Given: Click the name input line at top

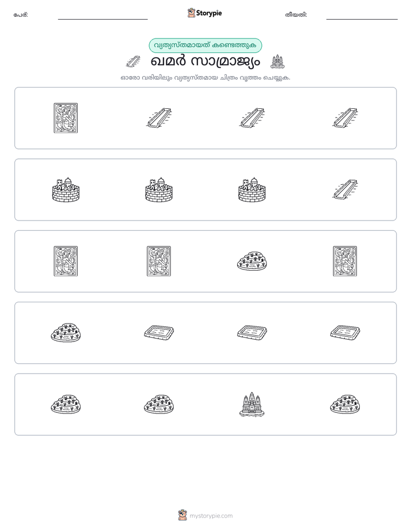Looking at the screenshot, I should [102, 18].
